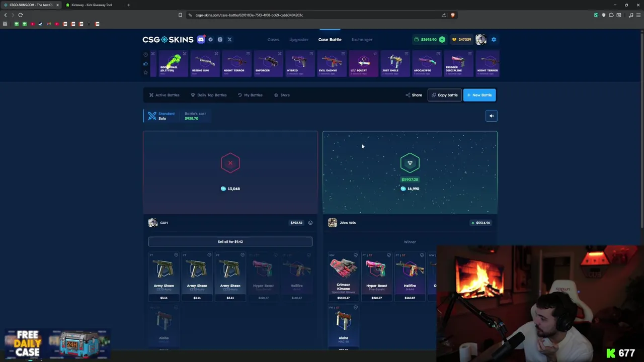This screenshot has height=362, width=644.
Task: Select the winner's Hyper Beast Five-SeveN item
Action: [x=376, y=277]
